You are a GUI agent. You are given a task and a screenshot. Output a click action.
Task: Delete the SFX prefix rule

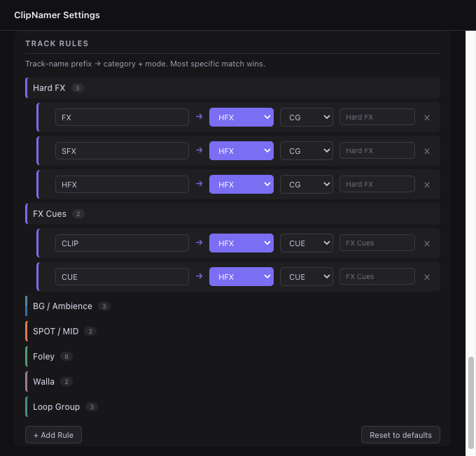[x=427, y=151]
